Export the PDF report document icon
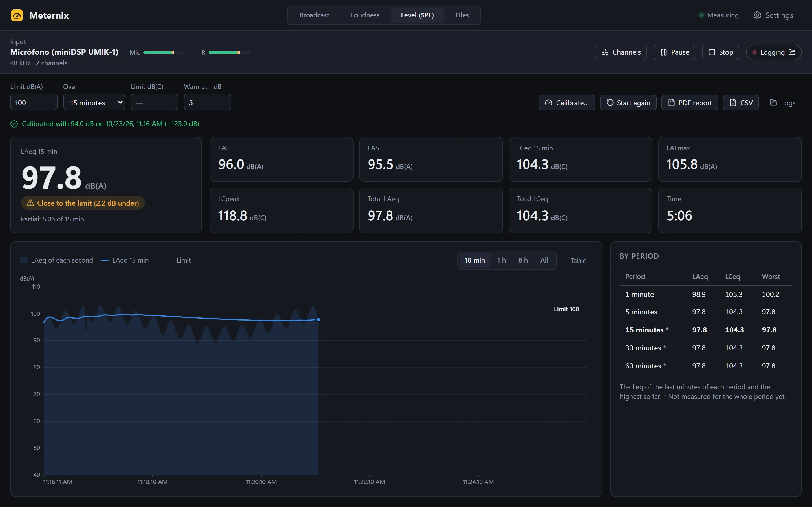Screen dimensions: 812x507 coord(671,103)
